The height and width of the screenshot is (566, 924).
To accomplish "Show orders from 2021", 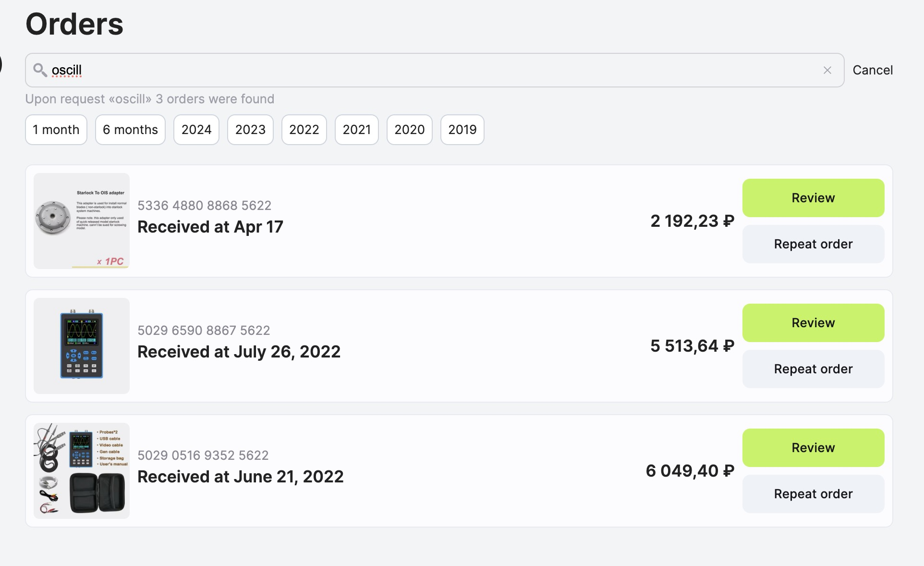I will click(356, 130).
